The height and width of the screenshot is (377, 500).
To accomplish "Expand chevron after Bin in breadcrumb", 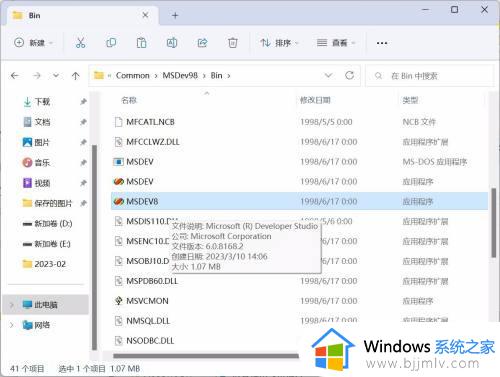I will 229,76.
